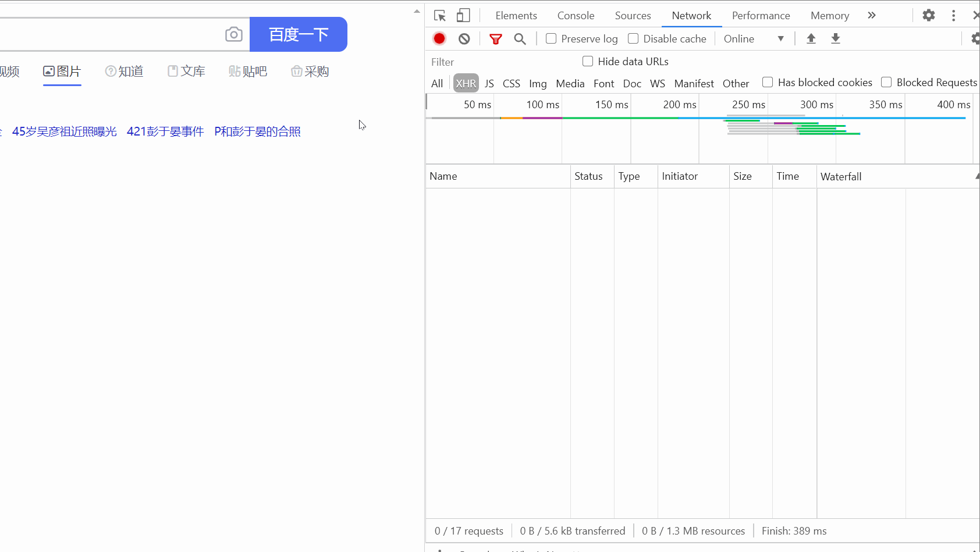Enable Preserve log checkbox
Viewport: 980px width, 552px height.
(x=551, y=39)
